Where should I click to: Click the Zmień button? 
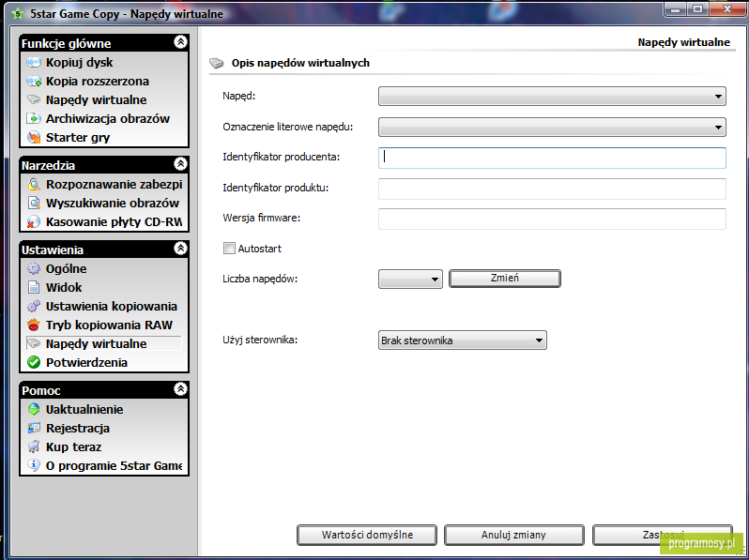click(505, 279)
